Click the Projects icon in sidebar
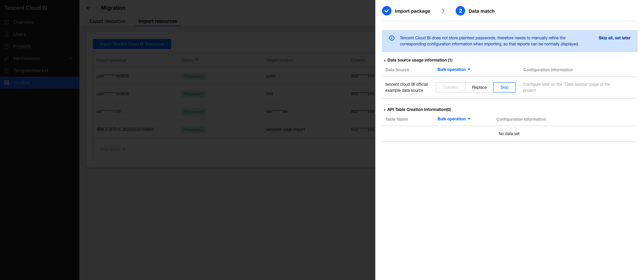Screen dimensions: 644x280 tap(7, 46)
